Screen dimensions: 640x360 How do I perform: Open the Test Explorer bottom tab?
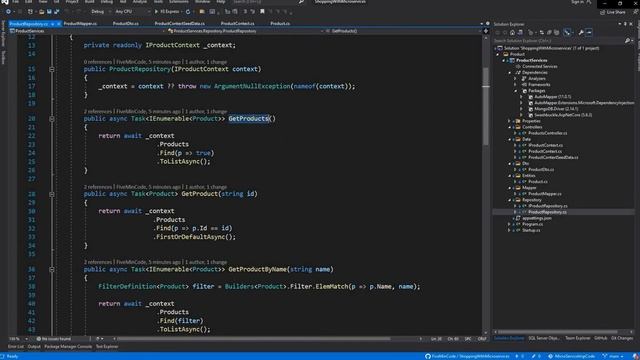107,347
